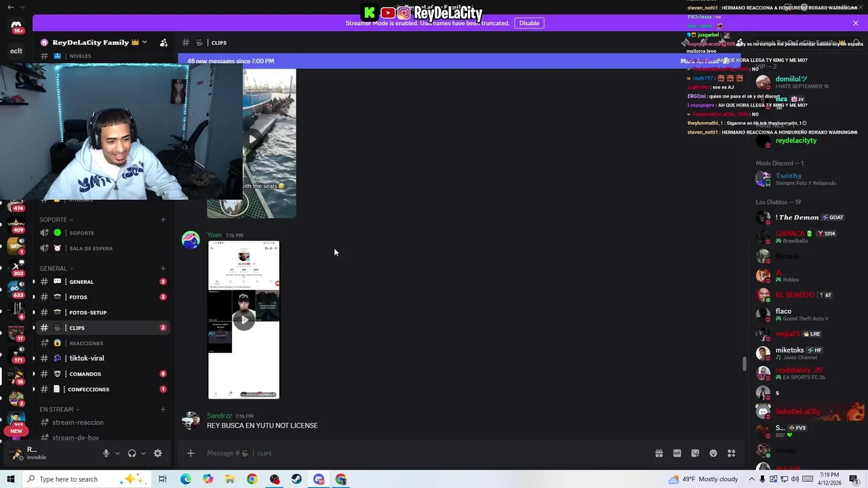Open the server with the 633 badge
Viewport: 868px width, 488px height.
[16, 289]
